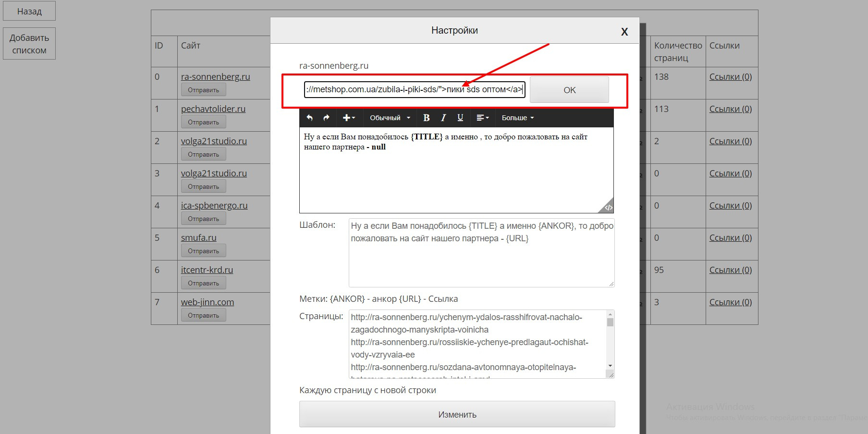The width and height of the screenshot is (868, 434).
Task: Open the plus insert menu in editor
Action: coord(349,118)
